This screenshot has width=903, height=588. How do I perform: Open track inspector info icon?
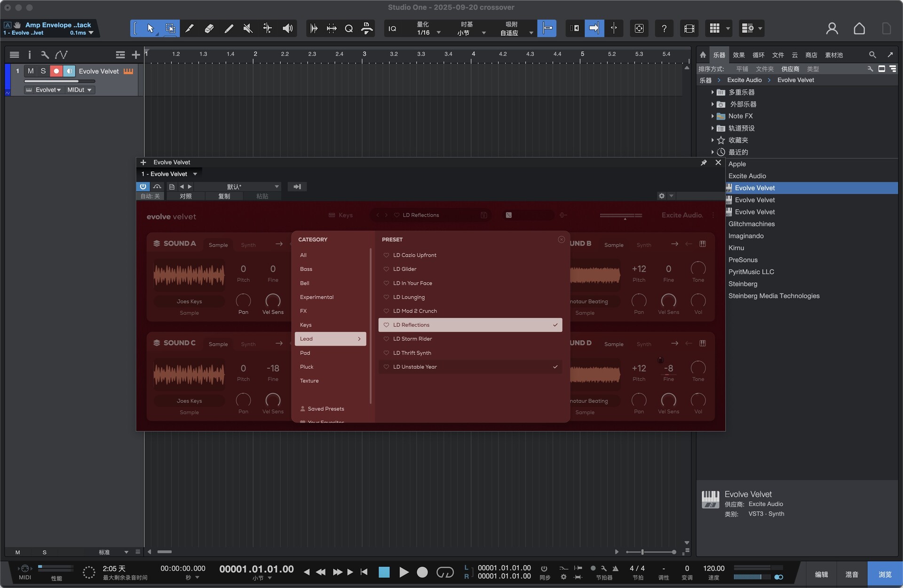(30, 55)
